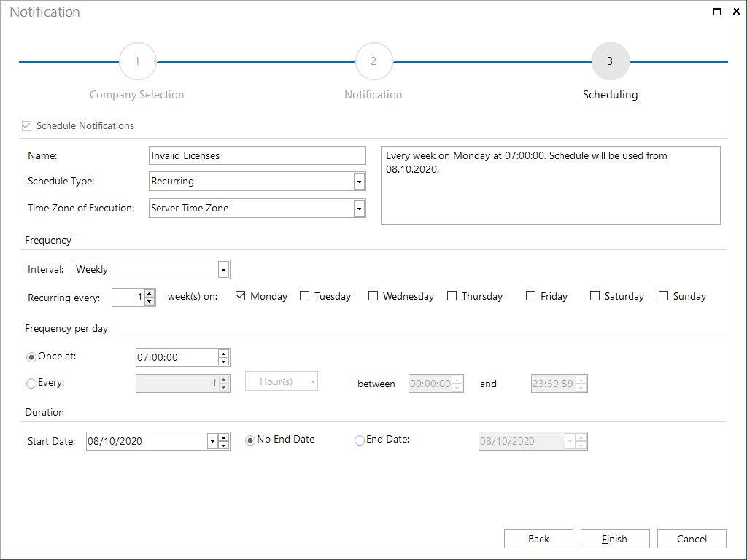Screen dimensions: 747x560
Task: Increase the Recurring every weeks value
Action: click(x=150, y=294)
